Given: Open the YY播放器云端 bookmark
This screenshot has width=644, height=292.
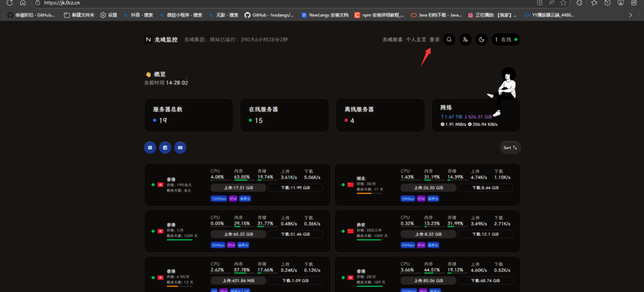Looking at the screenshot, I should click(x=549, y=15).
